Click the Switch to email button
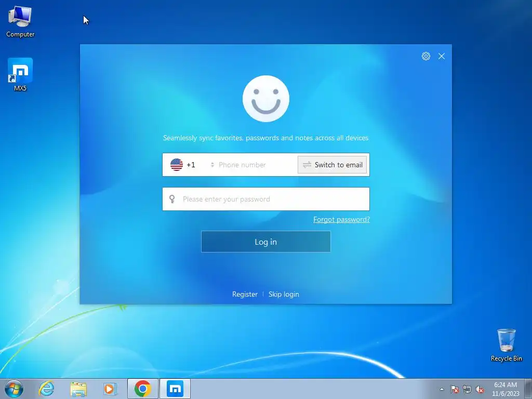 coord(332,165)
